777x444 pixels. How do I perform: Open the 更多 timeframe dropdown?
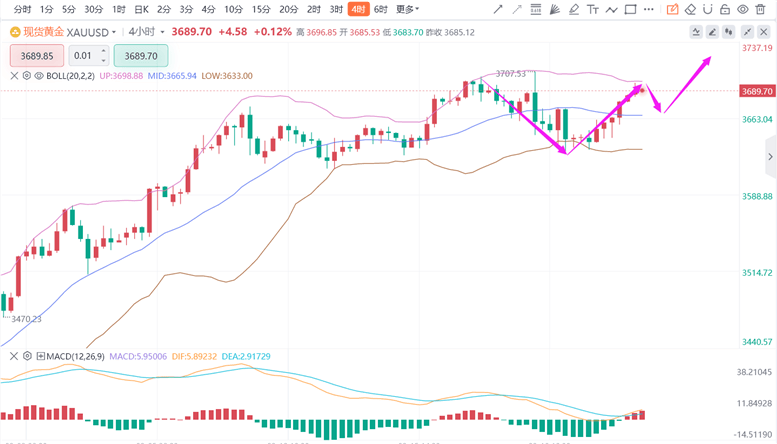(x=406, y=9)
